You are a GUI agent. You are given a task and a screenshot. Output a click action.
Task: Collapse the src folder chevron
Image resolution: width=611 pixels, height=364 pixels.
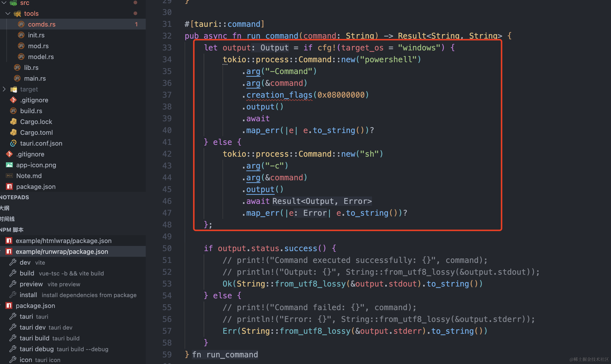coord(4,2)
